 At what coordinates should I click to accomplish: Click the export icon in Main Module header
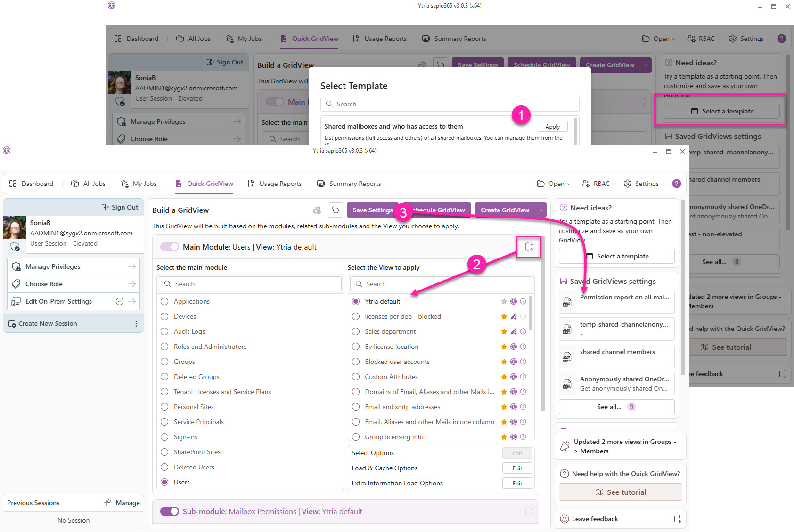pos(529,247)
